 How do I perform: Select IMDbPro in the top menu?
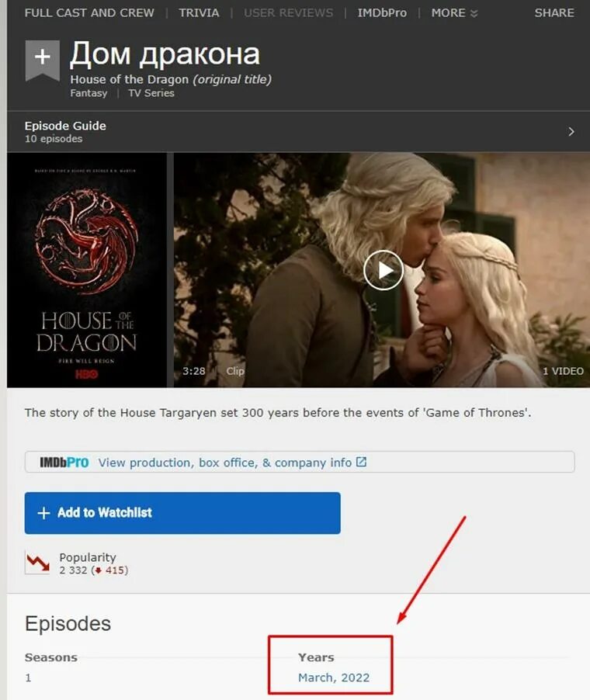click(382, 13)
